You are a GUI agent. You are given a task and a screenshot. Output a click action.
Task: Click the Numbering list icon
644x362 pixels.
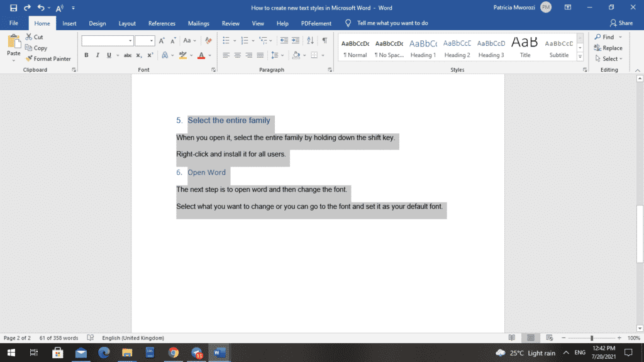245,40
